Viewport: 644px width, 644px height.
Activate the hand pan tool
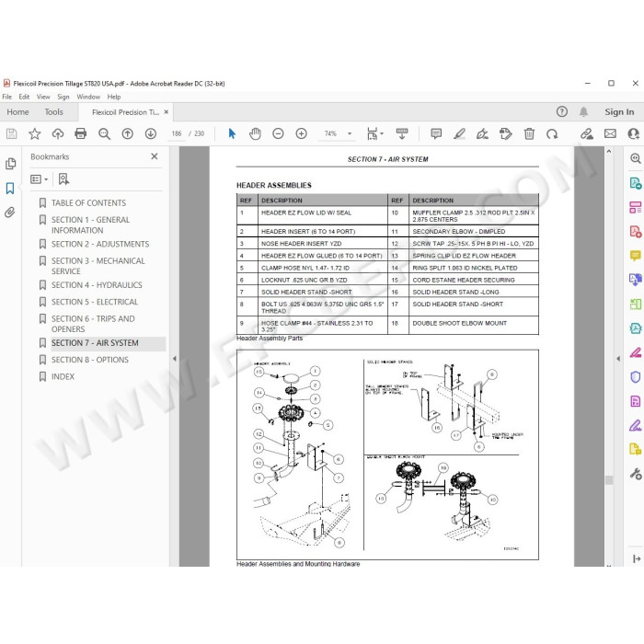point(255,134)
